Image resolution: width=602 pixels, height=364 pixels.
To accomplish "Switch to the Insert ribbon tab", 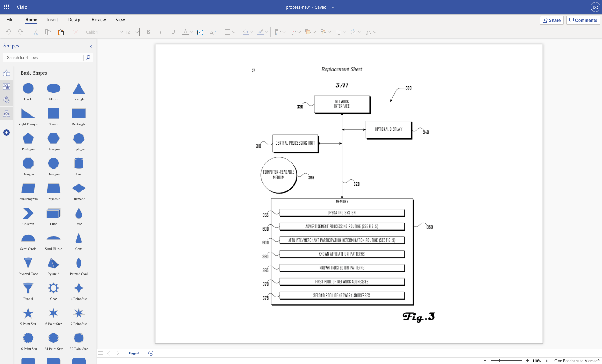I will click(x=52, y=20).
